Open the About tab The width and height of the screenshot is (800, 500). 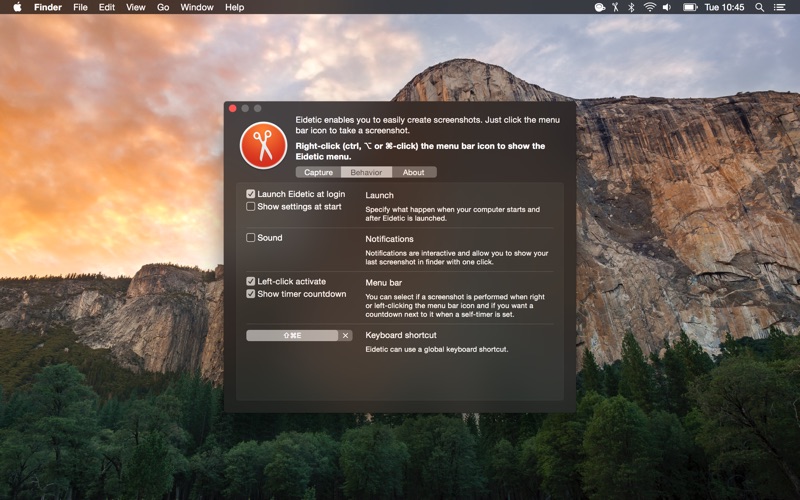414,172
